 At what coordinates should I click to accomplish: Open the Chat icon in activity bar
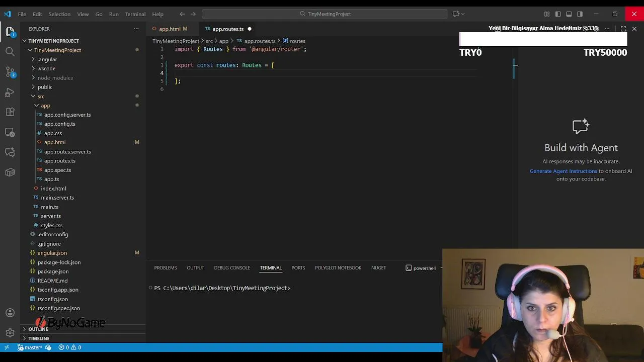click(10, 152)
